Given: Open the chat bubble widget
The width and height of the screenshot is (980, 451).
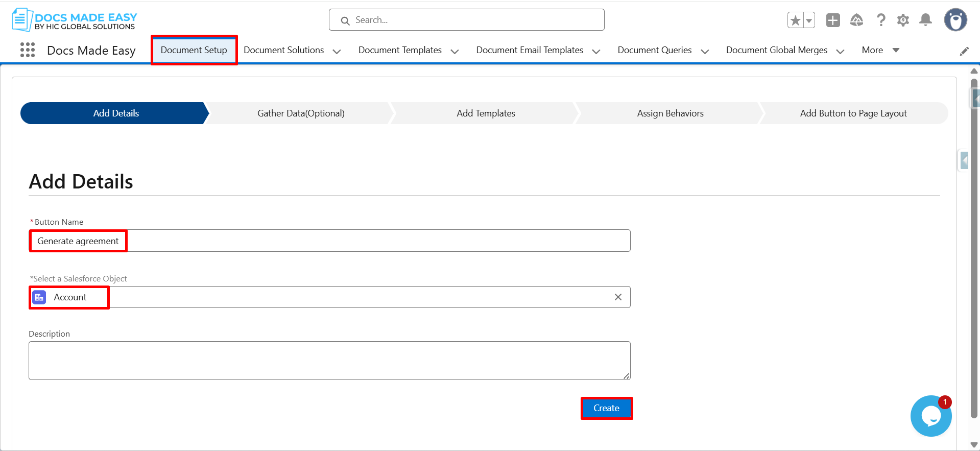Looking at the screenshot, I should (x=930, y=416).
